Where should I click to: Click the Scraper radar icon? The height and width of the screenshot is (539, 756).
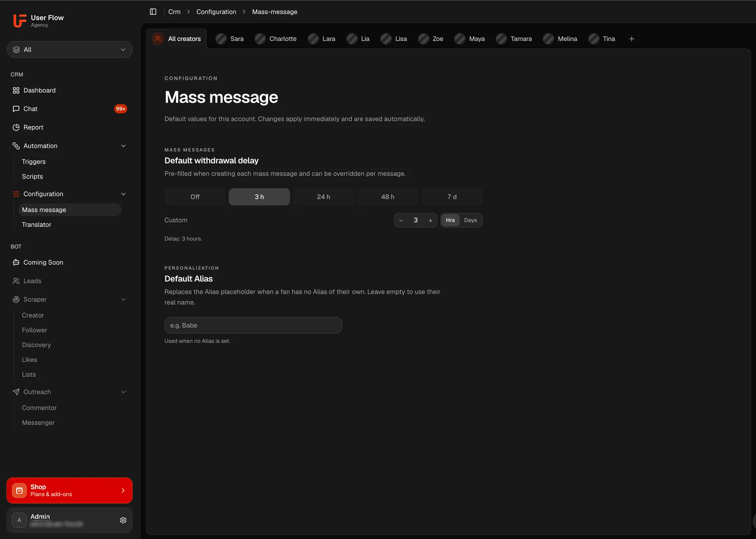pyautogui.click(x=16, y=300)
